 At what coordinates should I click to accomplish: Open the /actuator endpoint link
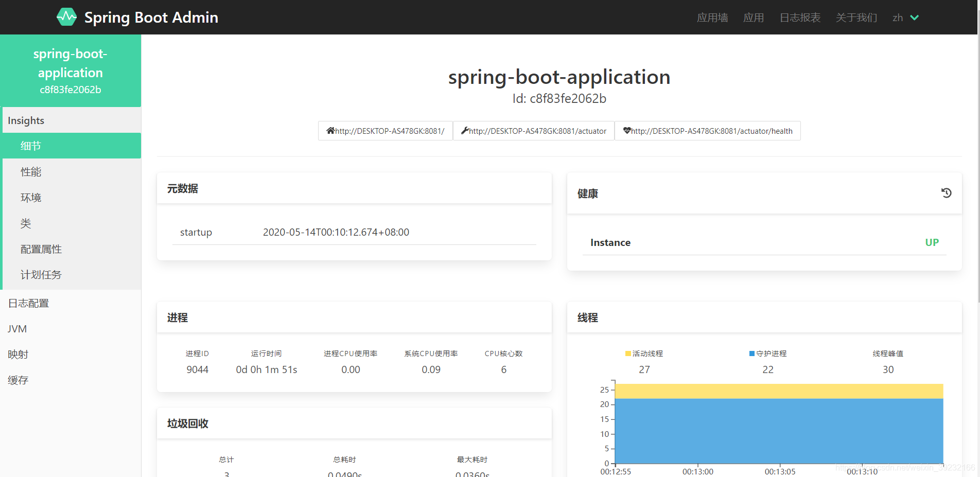pyautogui.click(x=534, y=131)
